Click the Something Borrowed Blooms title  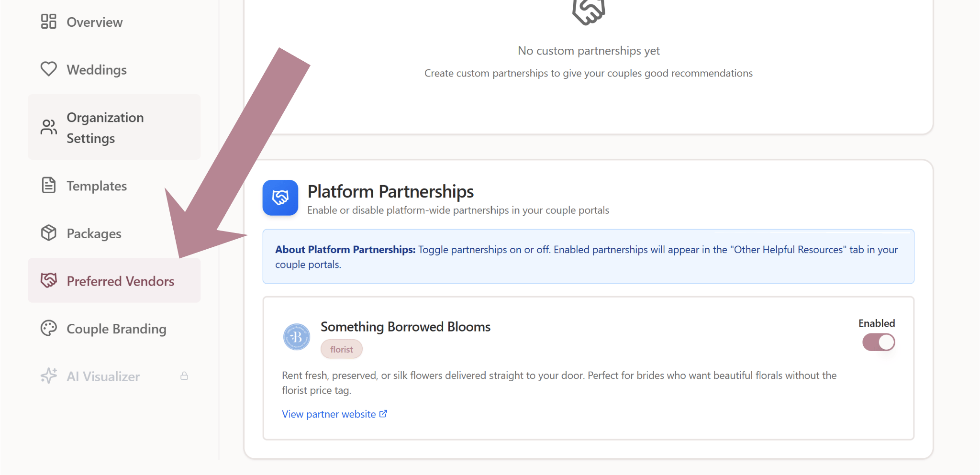(405, 327)
